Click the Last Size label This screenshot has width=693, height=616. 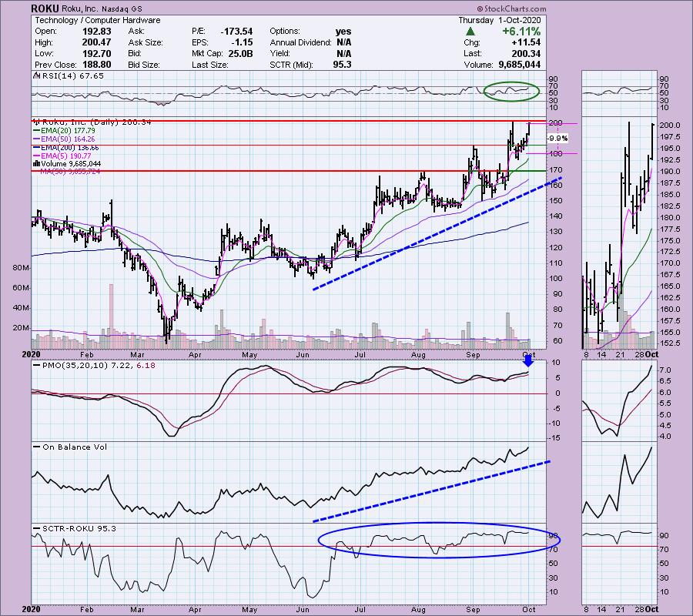[210, 65]
